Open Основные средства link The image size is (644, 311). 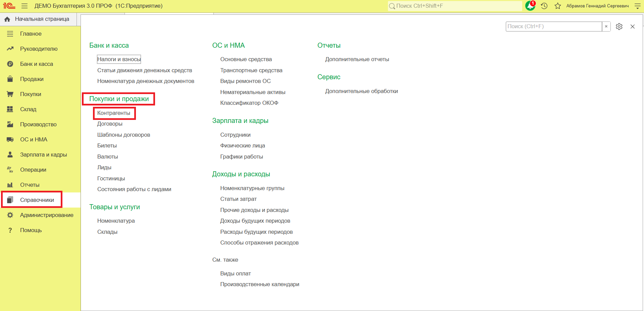coord(246,59)
